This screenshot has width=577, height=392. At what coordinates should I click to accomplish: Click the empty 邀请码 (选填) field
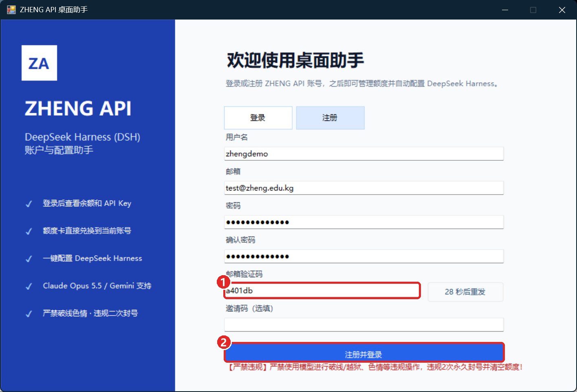coord(364,325)
